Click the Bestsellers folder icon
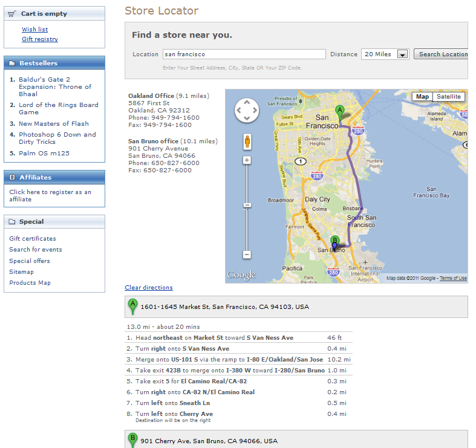This screenshot has width=476, height=448. pyautogui.click(x=12, y=63)
